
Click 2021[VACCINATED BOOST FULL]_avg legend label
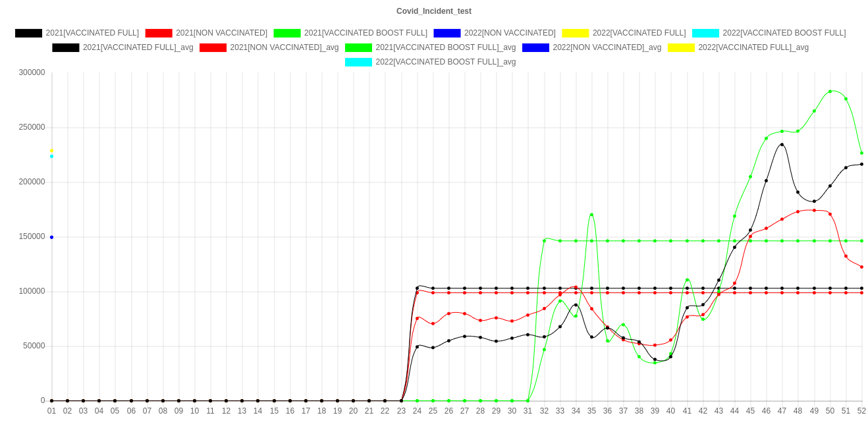pos(445,47)
